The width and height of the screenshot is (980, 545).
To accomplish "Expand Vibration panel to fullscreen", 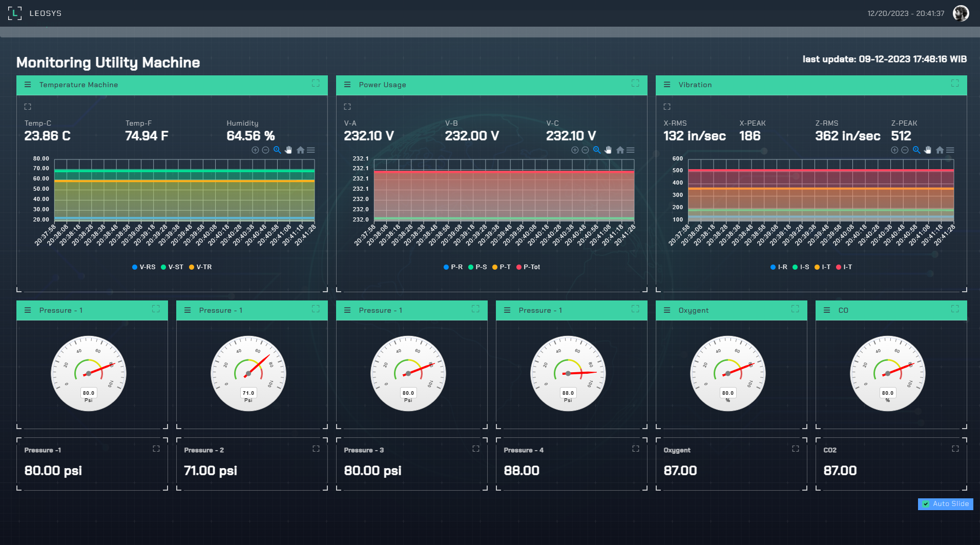I will coord(955,83).
